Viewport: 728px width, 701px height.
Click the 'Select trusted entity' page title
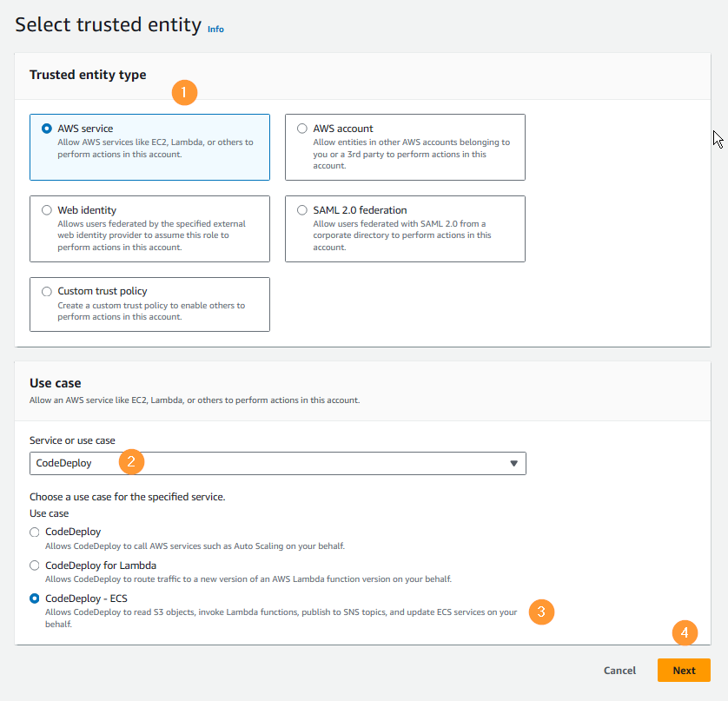coord(109,24)
